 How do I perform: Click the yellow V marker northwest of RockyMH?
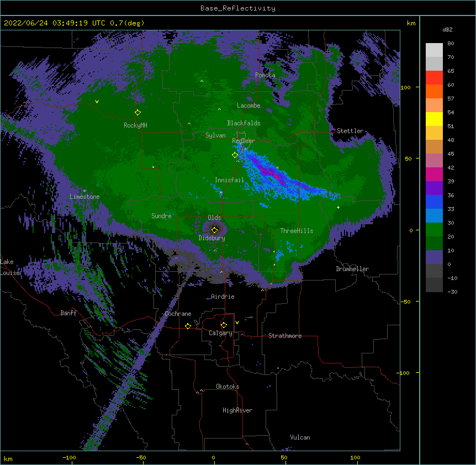pos(97,102)
